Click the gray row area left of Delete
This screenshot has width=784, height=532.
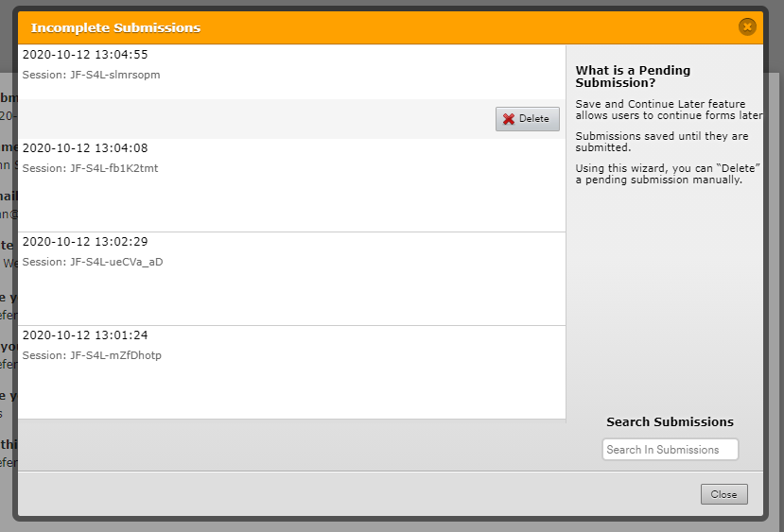tap(255, 119)
